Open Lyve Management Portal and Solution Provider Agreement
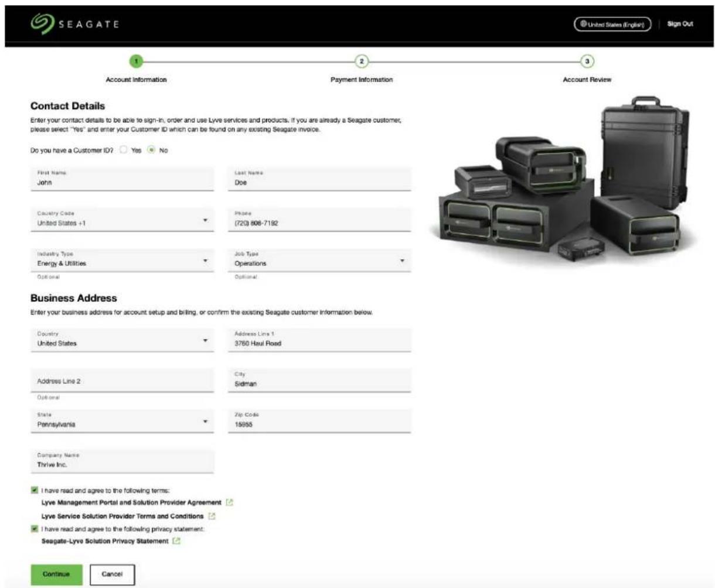 click(x=131, y=502)
